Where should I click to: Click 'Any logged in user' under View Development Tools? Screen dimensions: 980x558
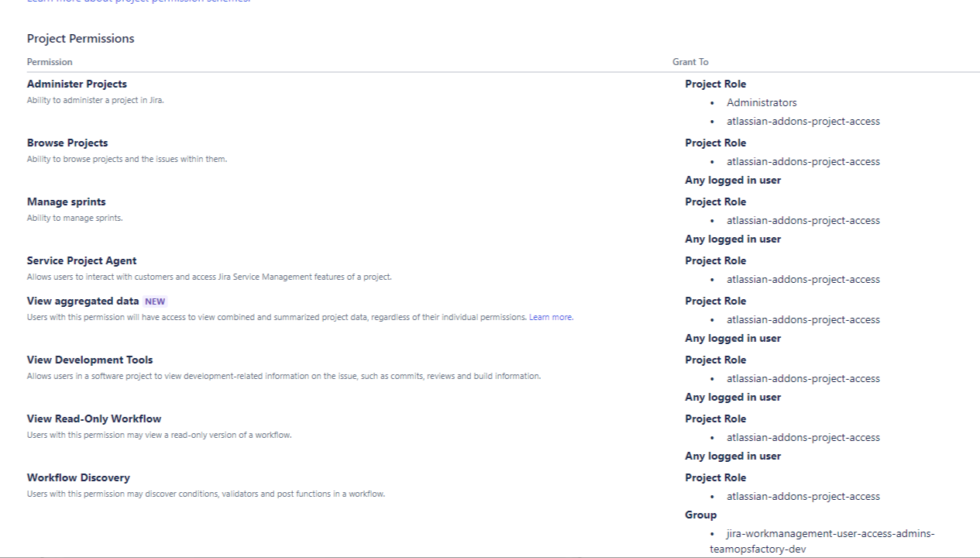[x=733, y=397]
